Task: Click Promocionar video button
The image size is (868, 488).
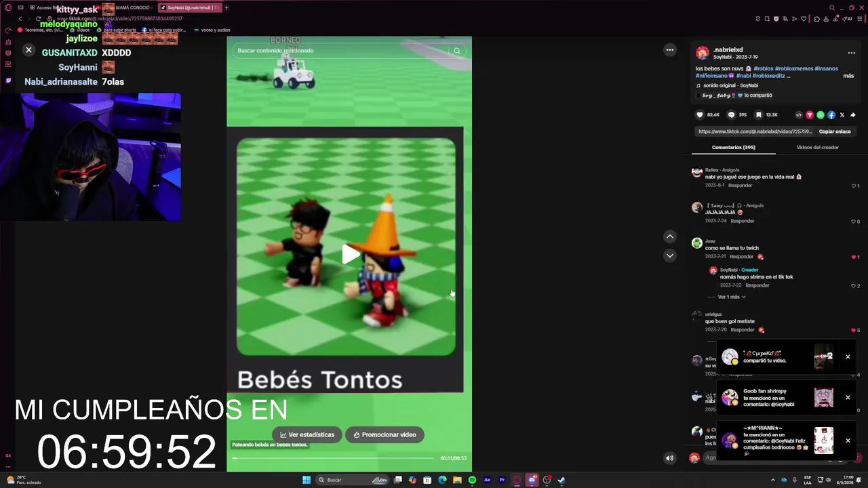Action: coord(384,434)
